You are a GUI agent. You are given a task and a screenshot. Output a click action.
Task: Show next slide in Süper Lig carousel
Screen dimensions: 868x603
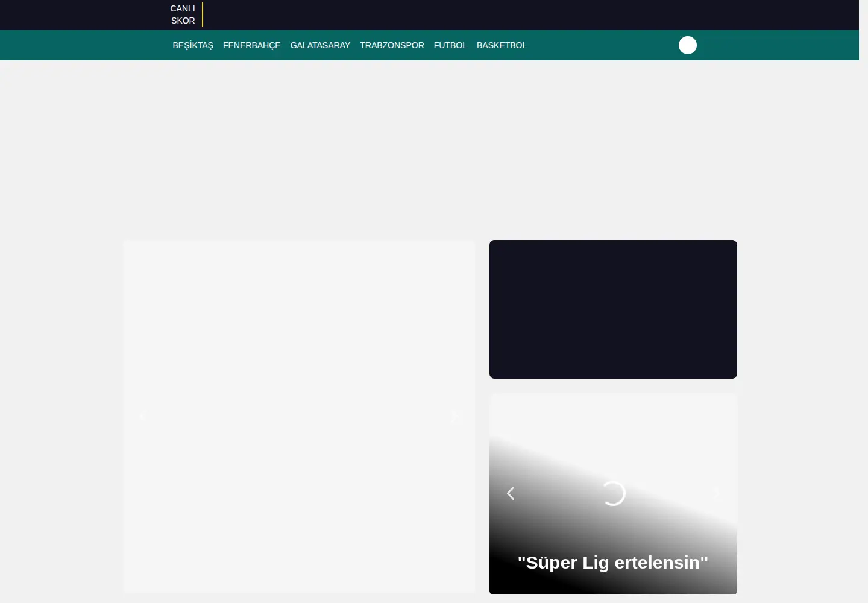[716, 493]
